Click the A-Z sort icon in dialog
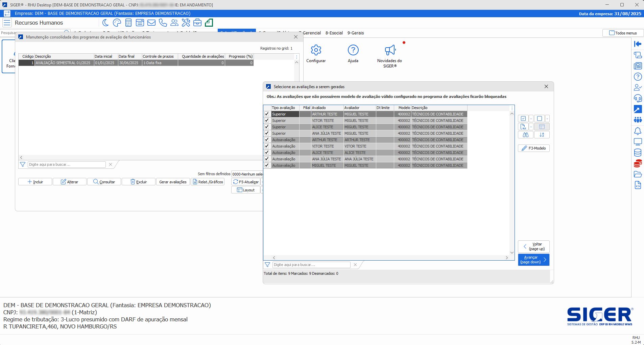This screenshot has height=345, width=644. [542, 135]
